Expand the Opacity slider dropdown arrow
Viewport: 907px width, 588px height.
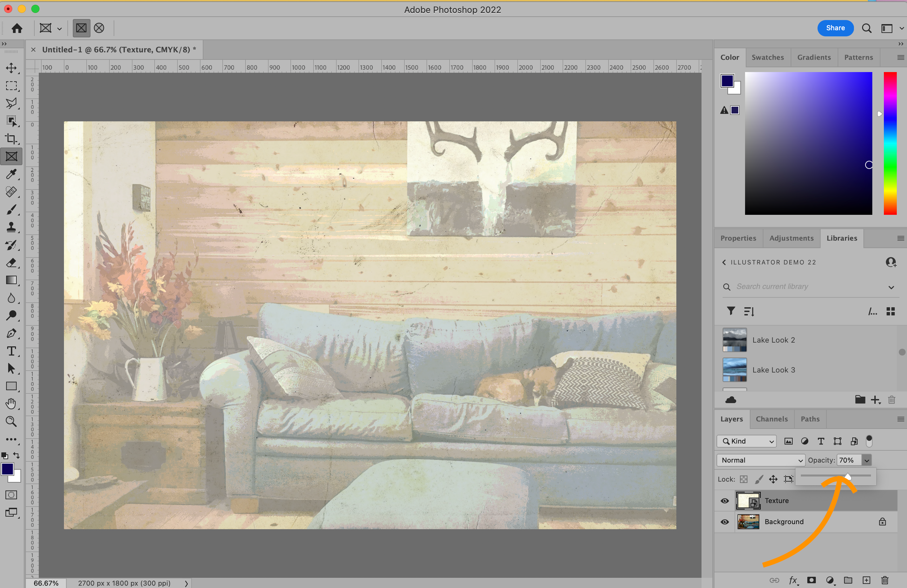pos(867,460)
